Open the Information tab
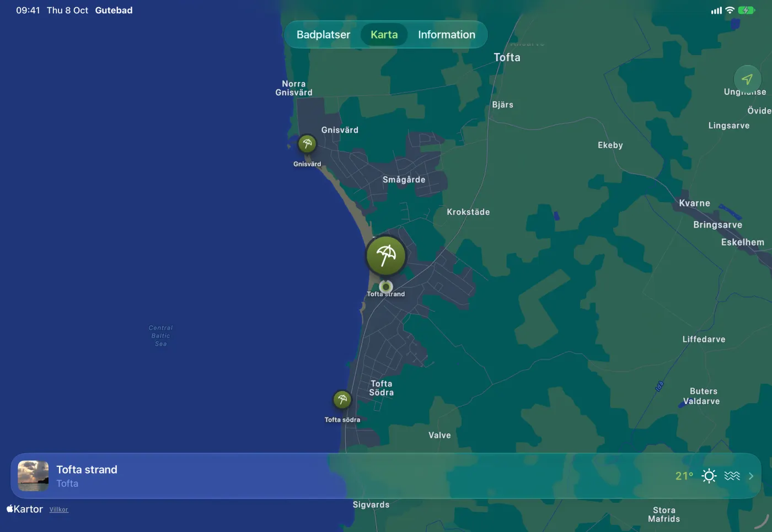 447,35
